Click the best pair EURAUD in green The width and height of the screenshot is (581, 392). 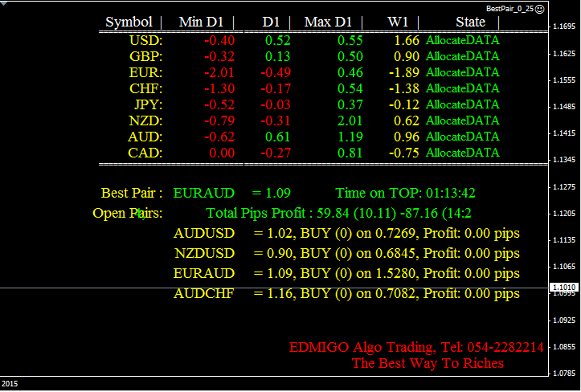click(204, 193)
